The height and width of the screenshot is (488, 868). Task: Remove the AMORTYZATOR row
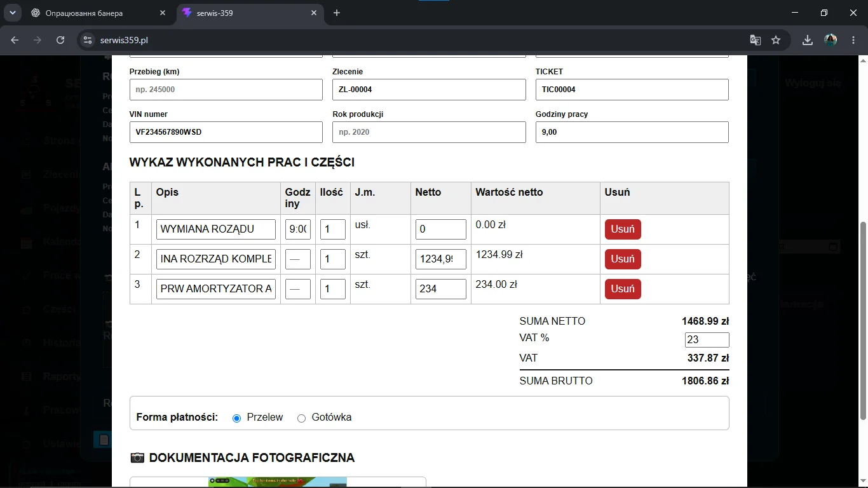pyautogui.click(x=623, y=289)
